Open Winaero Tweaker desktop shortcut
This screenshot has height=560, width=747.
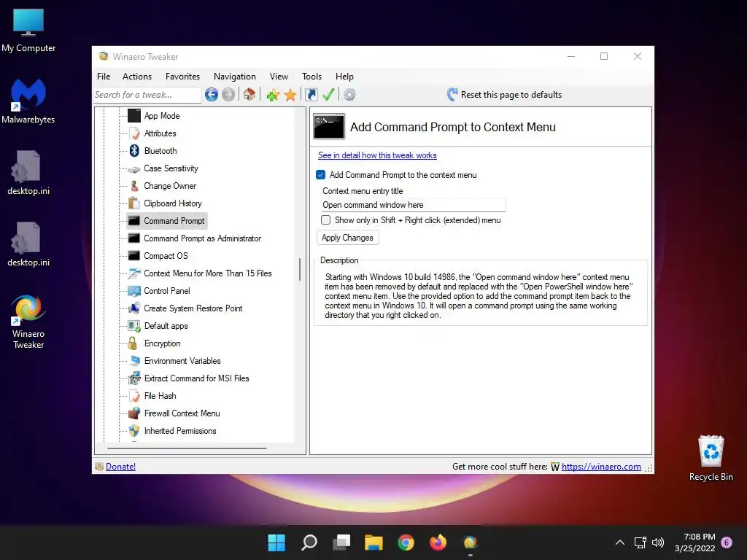(x=28, y=322)
